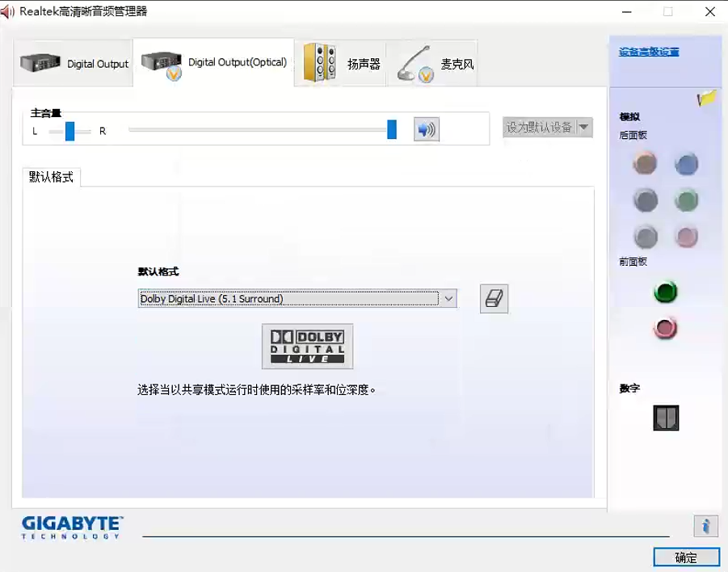Open the 麦克风 microphone tab
Screen dimensions: 728x572
pyautogui.click(x=433, y=63)
